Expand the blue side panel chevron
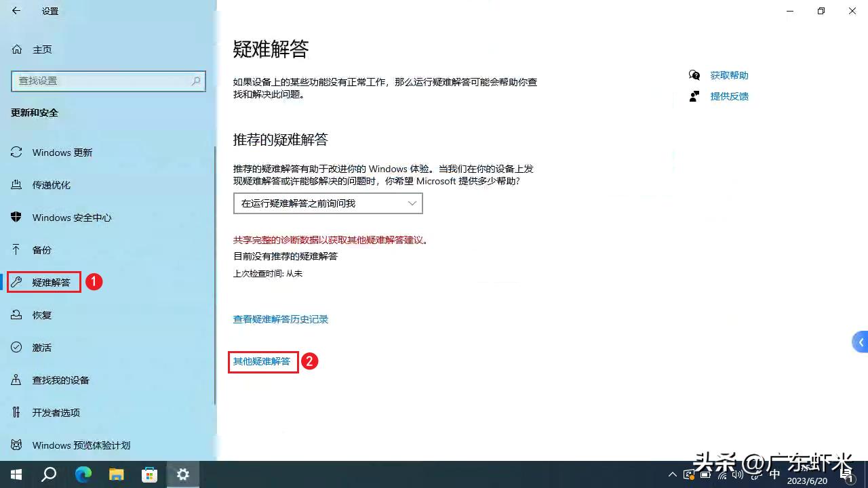This screenshot has width=868, height=488. (859, 342)
